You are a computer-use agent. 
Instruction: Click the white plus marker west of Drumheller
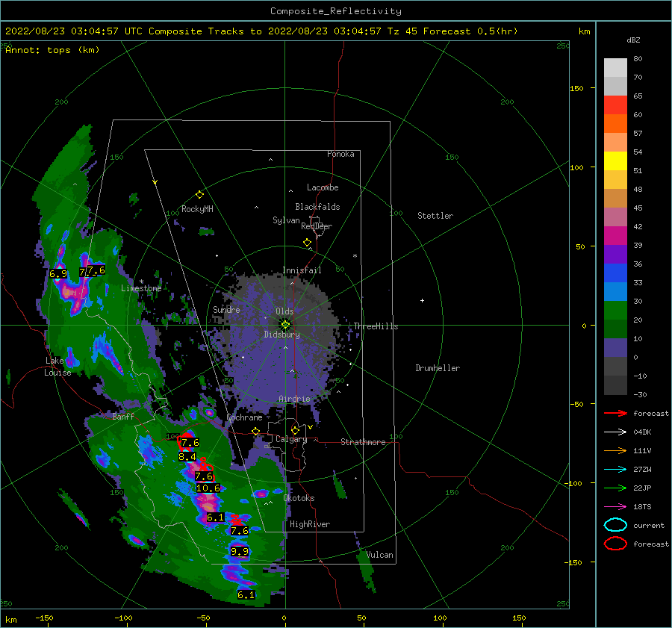coord(422,300)
